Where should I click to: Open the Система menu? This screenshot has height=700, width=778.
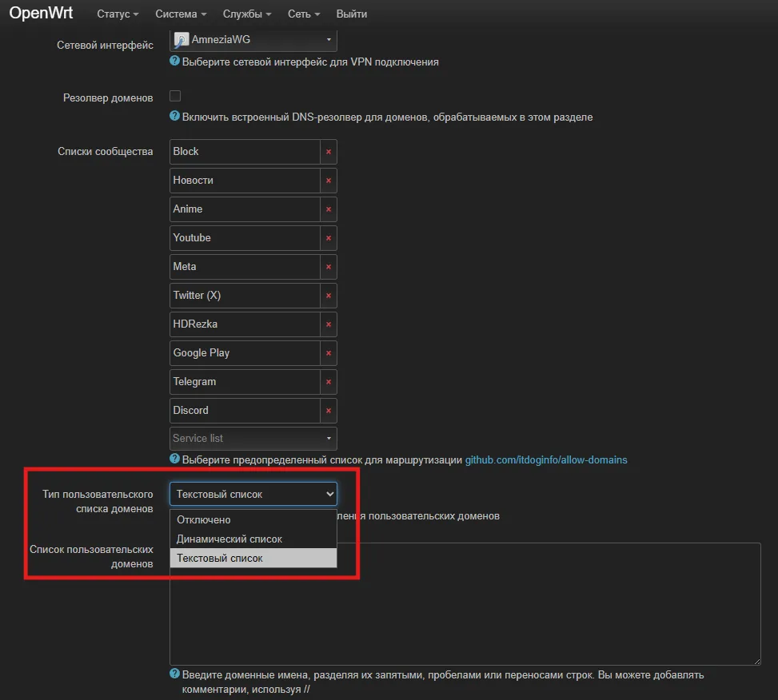pos(181,14)
